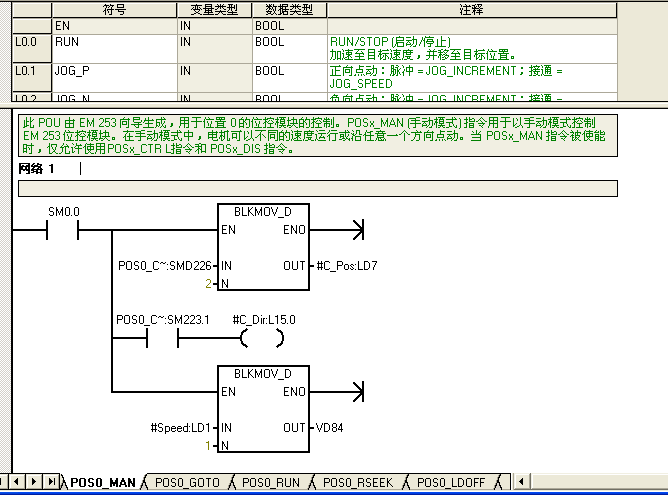The image size is (668, 495).
Task: Select the POS0_MAN tab
Action: 102,482
